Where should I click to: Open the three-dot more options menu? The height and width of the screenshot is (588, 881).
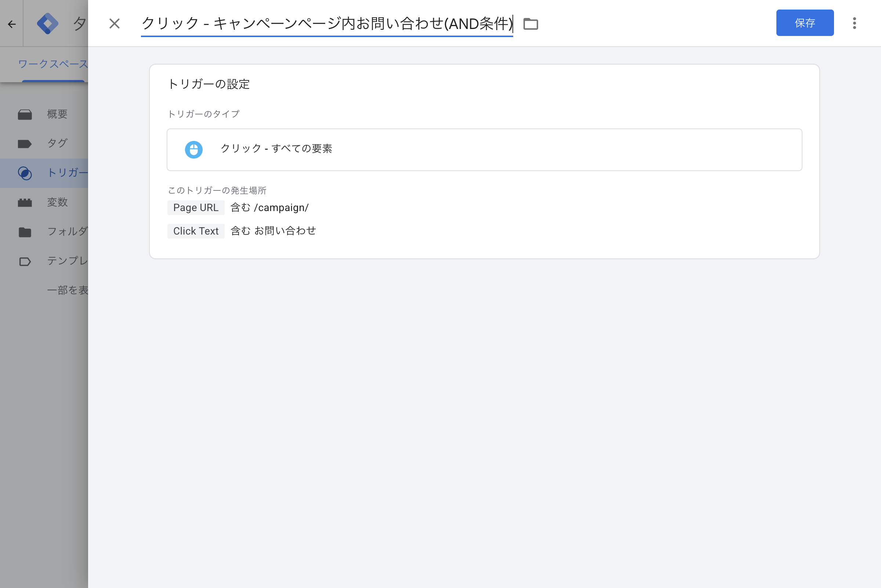tap(854, 23)
